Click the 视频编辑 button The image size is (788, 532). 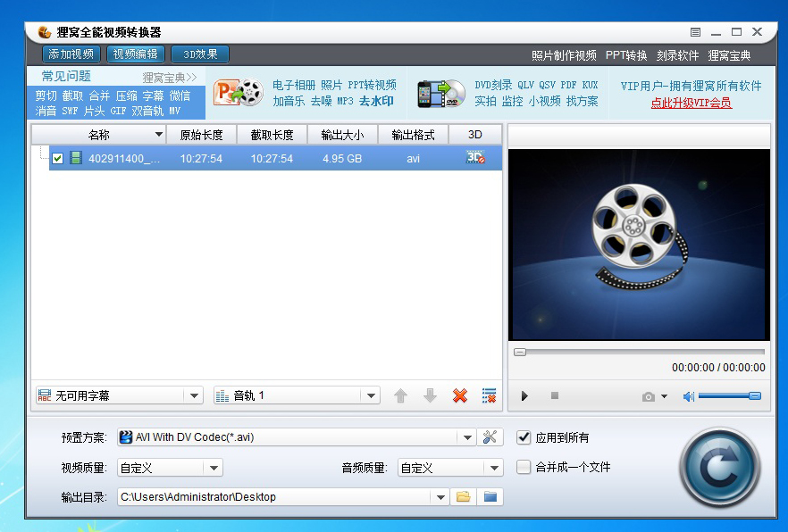(135, 54)
